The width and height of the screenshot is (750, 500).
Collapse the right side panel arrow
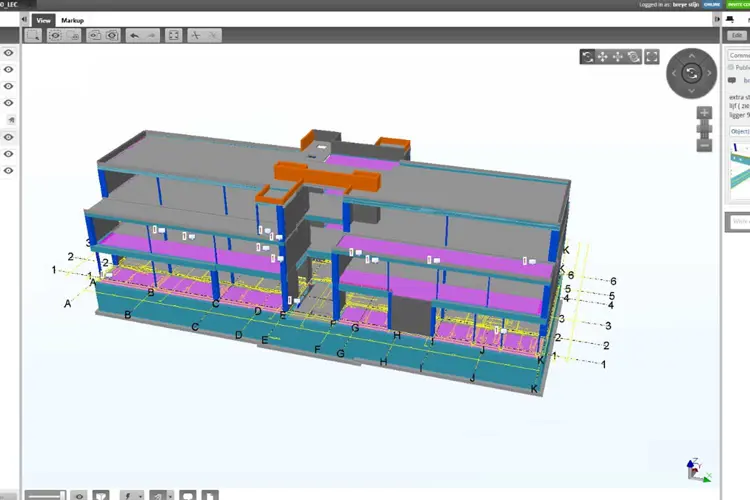[715, 19]
